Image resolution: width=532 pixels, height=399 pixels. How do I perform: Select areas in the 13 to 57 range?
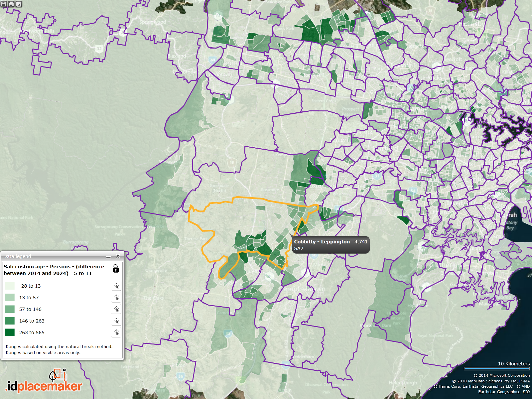coord(116,298)
